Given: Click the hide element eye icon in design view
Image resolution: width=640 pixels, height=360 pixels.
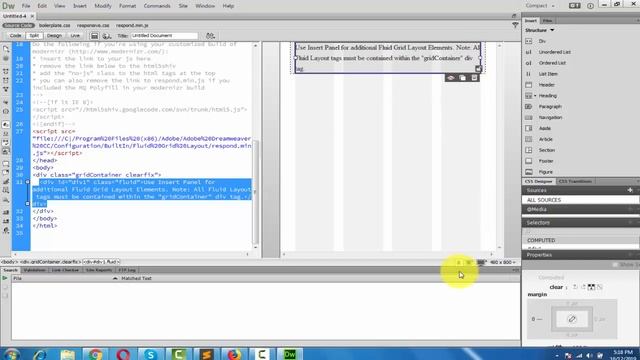Looking at the screenshot, I should [x=451, y=78].
